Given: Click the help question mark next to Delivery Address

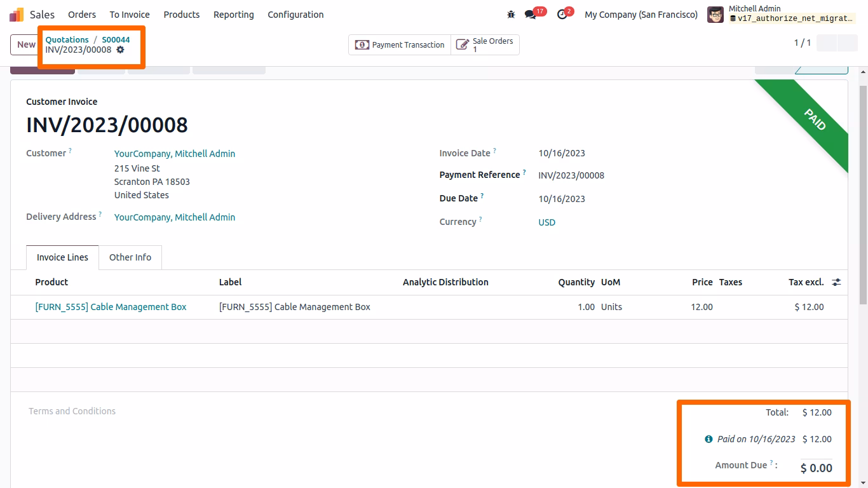Looking at the screenshot, I should [100, 214].
